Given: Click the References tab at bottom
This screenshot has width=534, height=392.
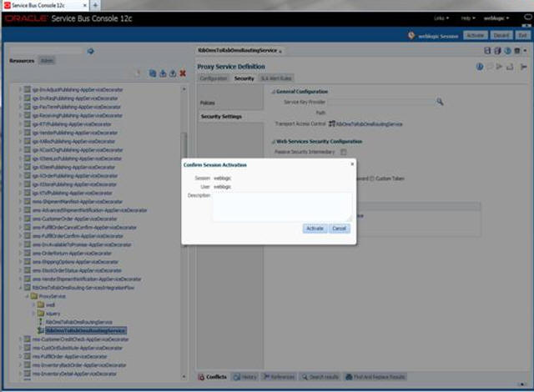Looking at the screenshot, I should point(279,377).
